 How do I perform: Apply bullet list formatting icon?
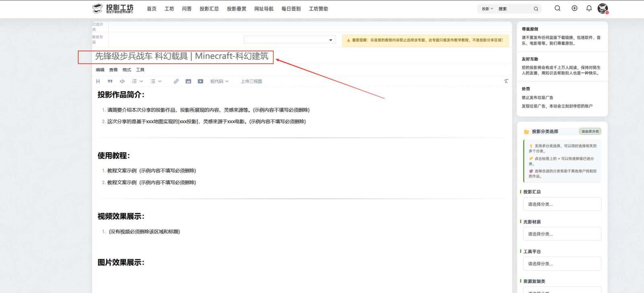pyautogui.click(x=153, y=81)
